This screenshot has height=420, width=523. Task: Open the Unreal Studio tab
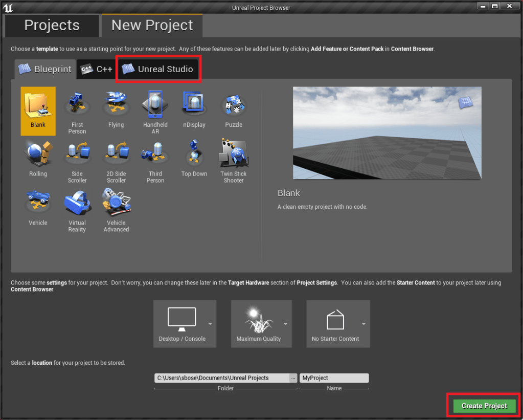(158, 69)
